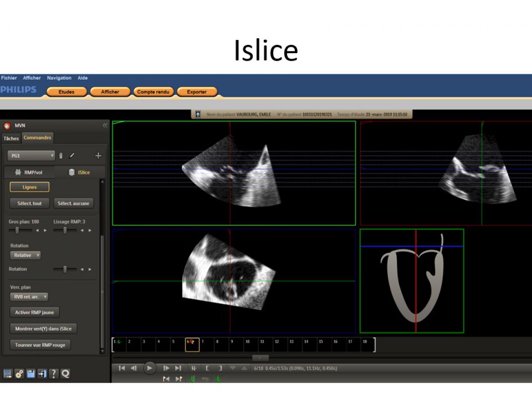Click the up triangle speed control
This screenshot has width=532, height=399.
click(x=244, y=368)
